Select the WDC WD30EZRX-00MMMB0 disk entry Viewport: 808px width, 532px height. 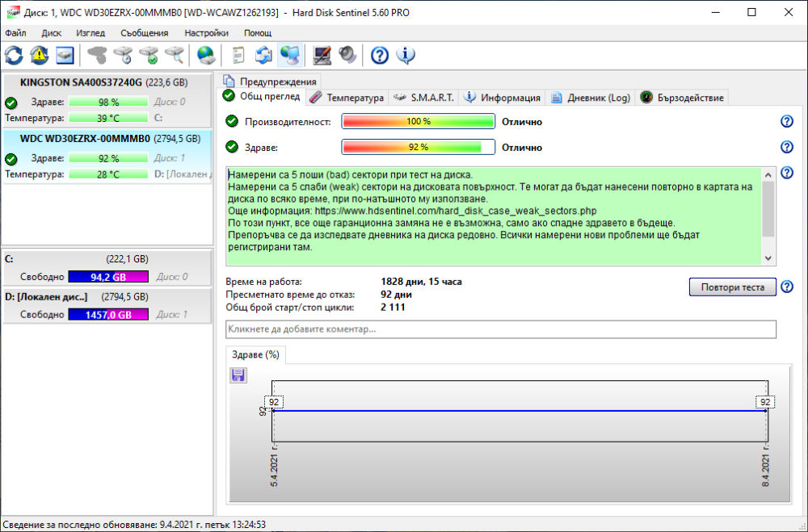click(x=107, y=157)
